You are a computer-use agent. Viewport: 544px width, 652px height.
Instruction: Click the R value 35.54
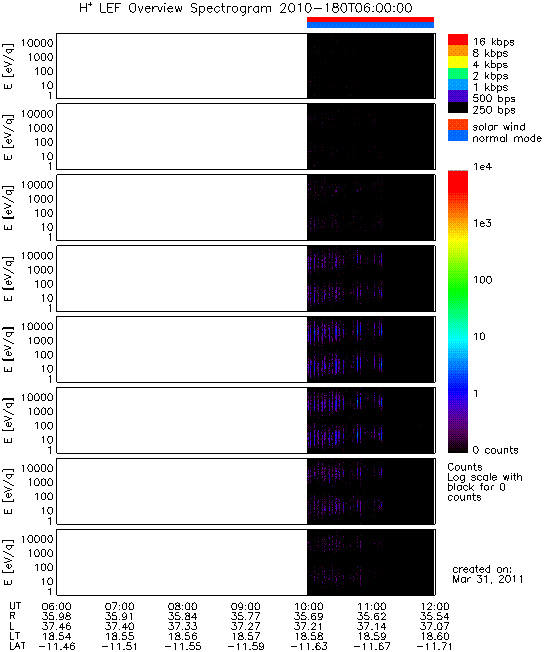coord(435,616)
